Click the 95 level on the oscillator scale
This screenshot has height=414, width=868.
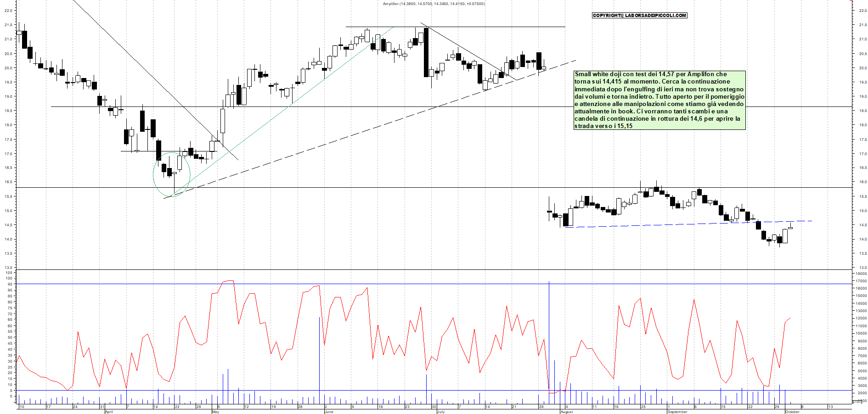point(10,284)
